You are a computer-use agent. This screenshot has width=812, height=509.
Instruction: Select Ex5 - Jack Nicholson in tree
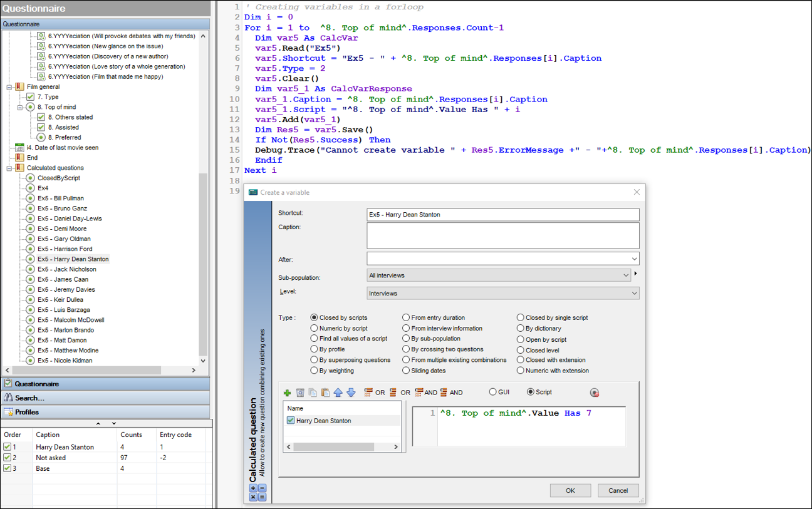point(66,269)
